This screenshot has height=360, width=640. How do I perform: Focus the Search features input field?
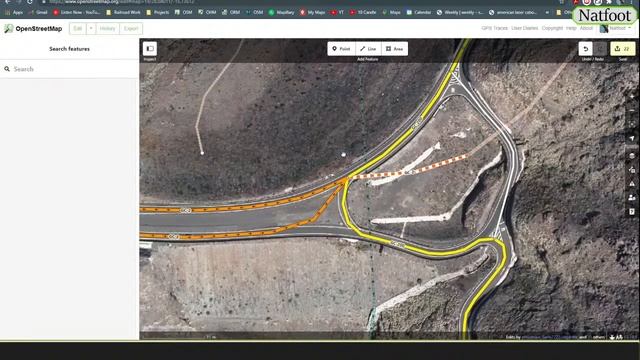69,69
